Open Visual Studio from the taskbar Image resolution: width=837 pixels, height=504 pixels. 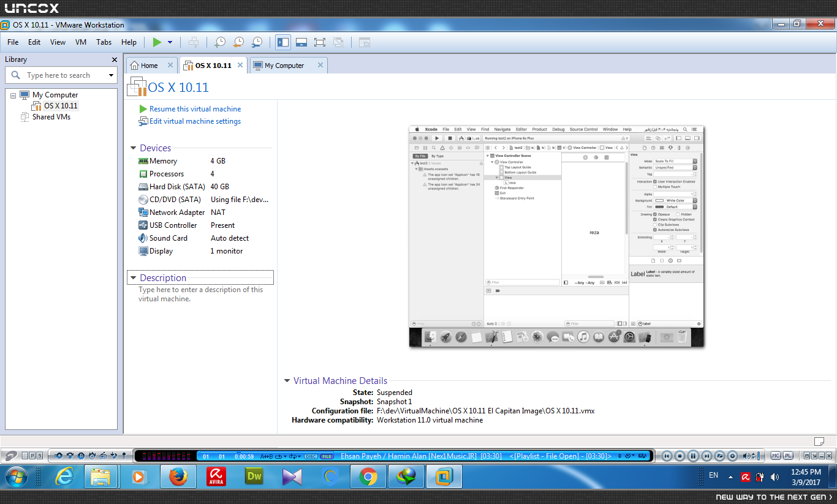292,476
